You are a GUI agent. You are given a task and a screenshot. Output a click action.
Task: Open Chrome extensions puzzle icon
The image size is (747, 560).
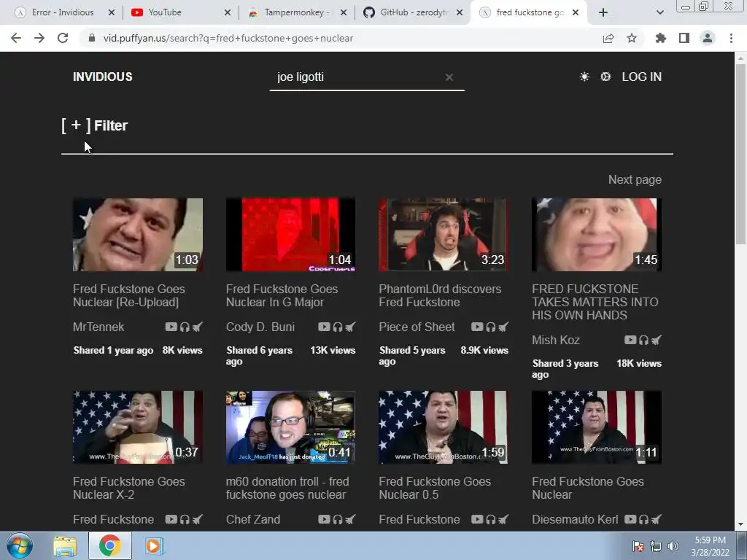coord(661,38)
